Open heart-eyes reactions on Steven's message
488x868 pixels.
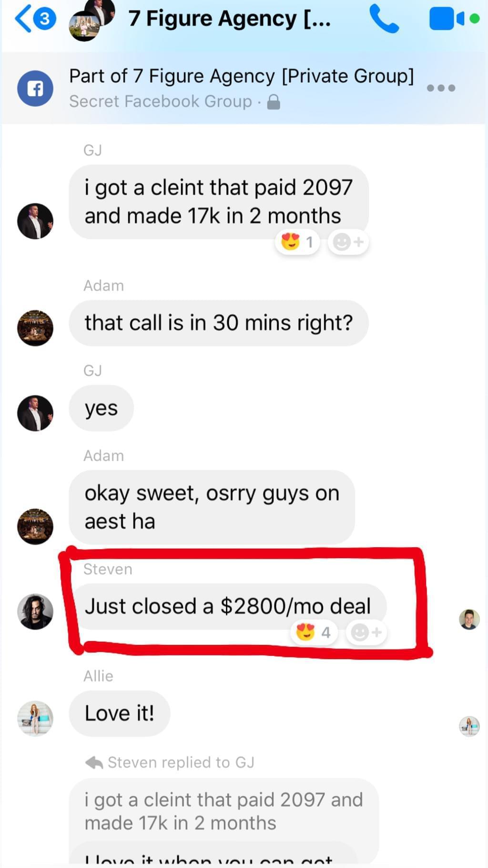[x=314, y=633]
